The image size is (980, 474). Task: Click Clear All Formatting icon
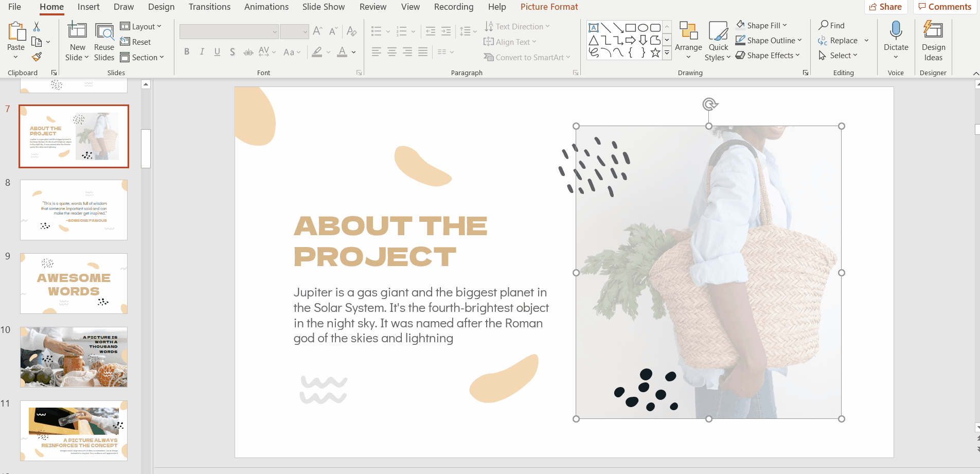[x=352, y=31]
